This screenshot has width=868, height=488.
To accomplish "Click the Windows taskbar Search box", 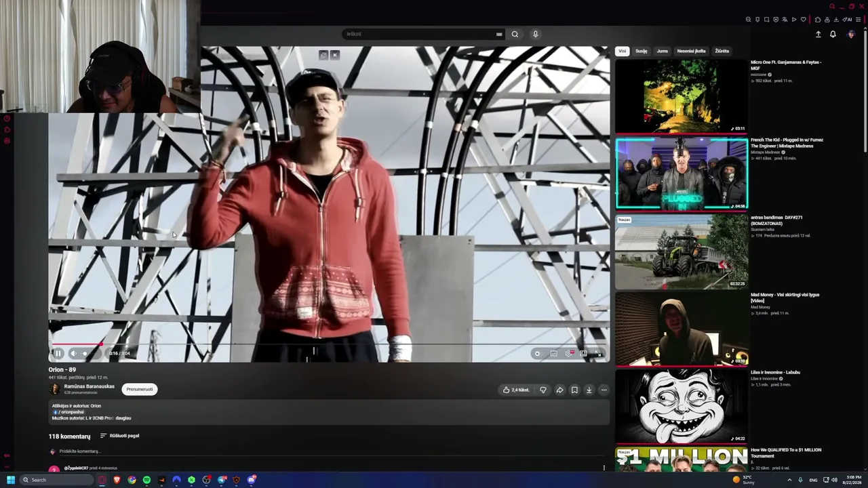I will (56, 480).
